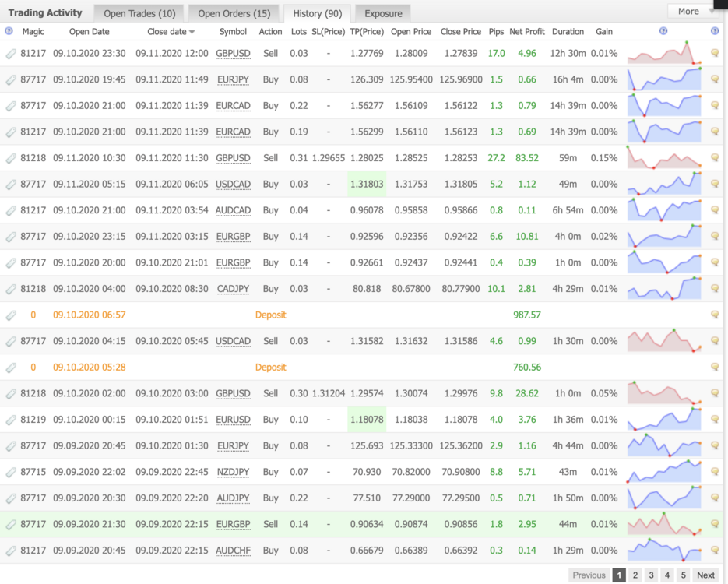Screen dimensions: 728x584
Task: Click the paperclip icon on the EURJPY 0.66 profit row
Action: 11,80
